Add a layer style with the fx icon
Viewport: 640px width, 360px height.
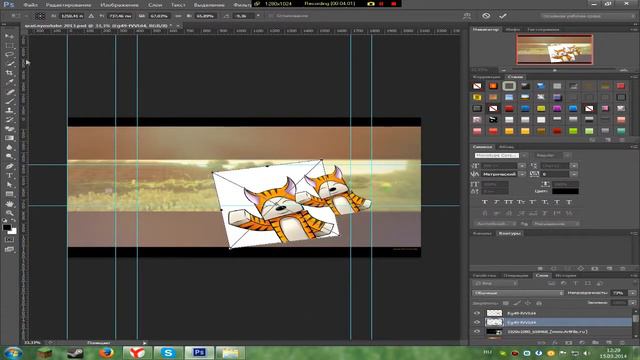(555, 342)
